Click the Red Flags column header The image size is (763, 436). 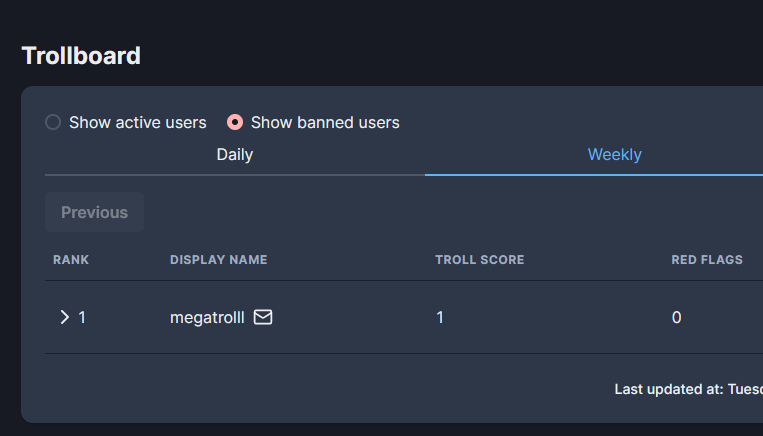pyautogui.click(x=707, y=260)
